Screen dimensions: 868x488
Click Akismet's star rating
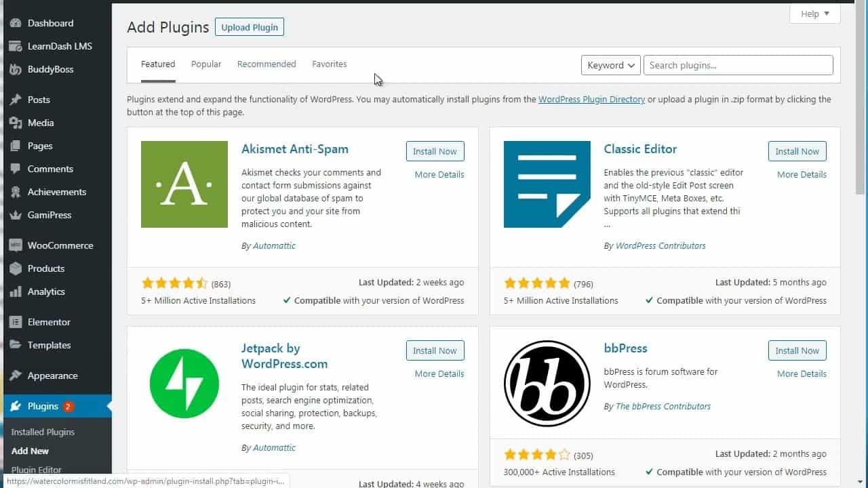[x=174, y=283]
